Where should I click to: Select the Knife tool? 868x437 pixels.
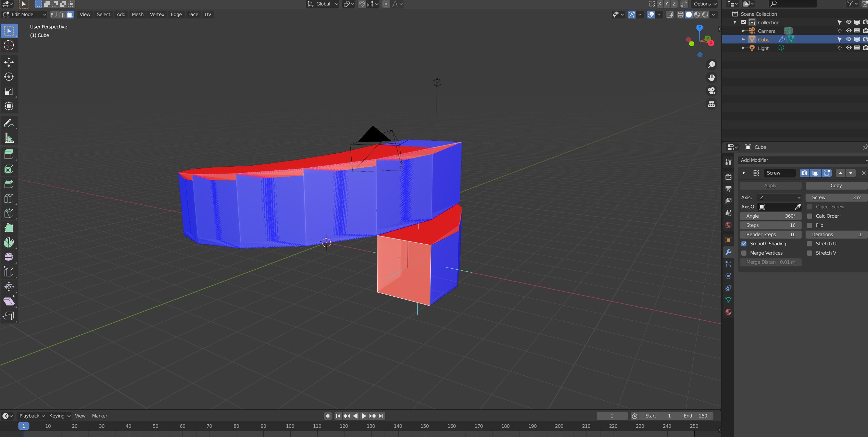click(x=9, y=213)
